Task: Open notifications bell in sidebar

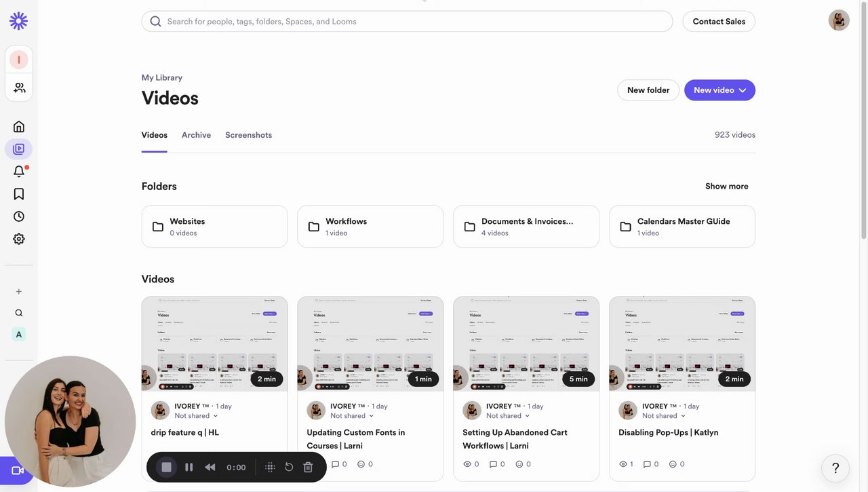Action: click(x=19, y=171)
